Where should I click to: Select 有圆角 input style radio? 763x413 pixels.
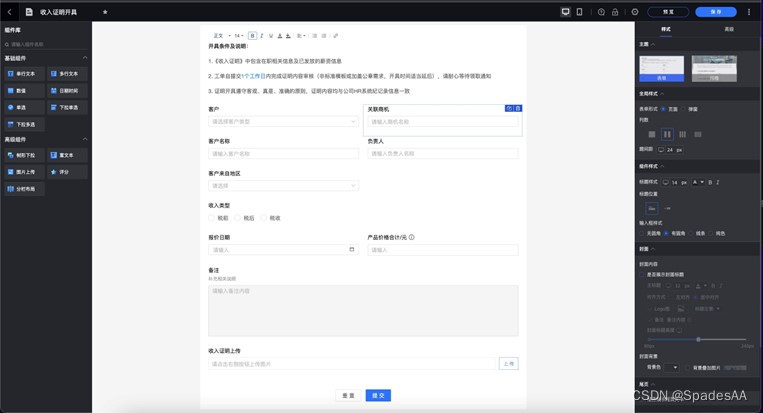click(666, 233)
